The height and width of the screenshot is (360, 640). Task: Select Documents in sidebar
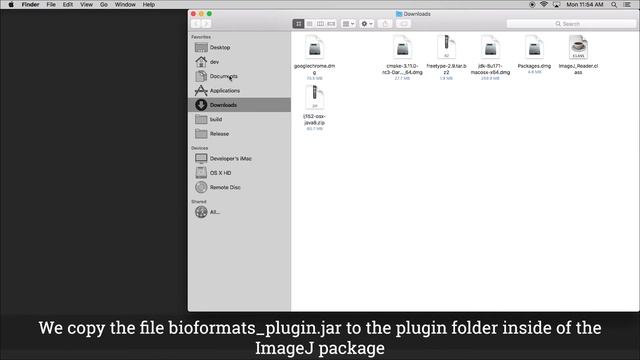tap(239, 76)
